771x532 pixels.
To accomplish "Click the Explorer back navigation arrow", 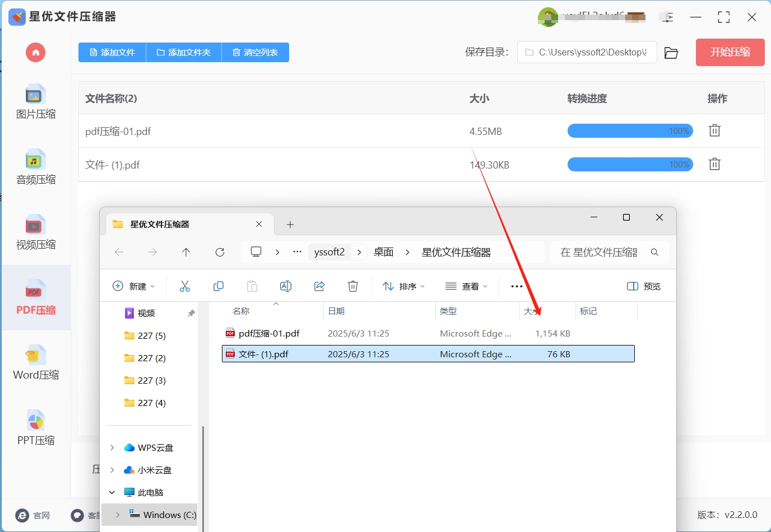I will coord(119,253).
